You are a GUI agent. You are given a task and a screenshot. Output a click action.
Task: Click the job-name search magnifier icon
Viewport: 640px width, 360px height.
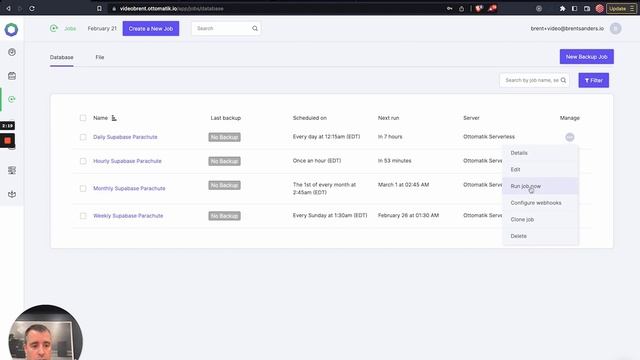click(563, 80)
